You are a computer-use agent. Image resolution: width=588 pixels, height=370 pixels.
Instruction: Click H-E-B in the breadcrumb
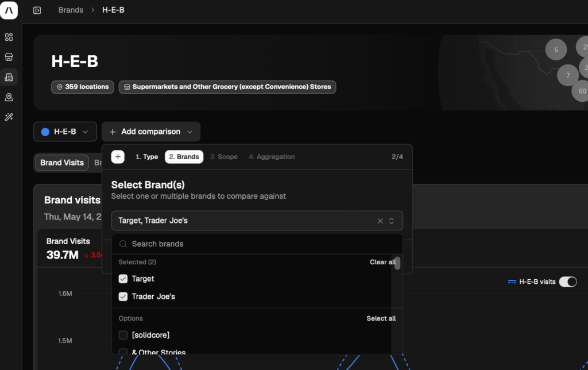tap(113, 10)
